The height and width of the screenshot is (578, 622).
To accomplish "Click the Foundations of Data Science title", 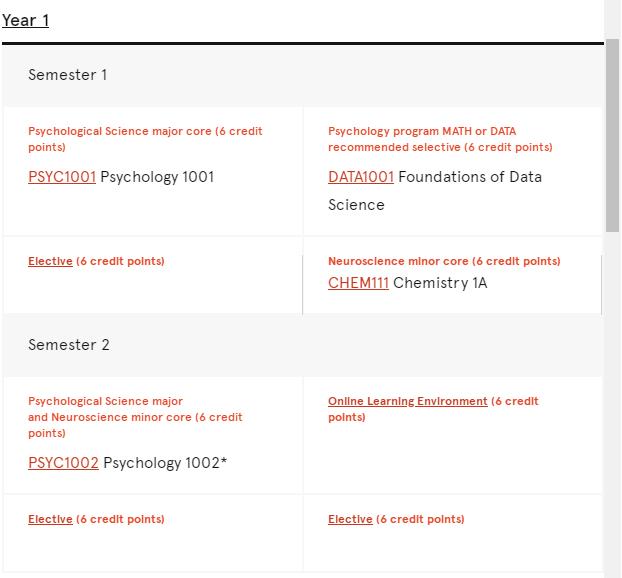I will click(469, 177).
